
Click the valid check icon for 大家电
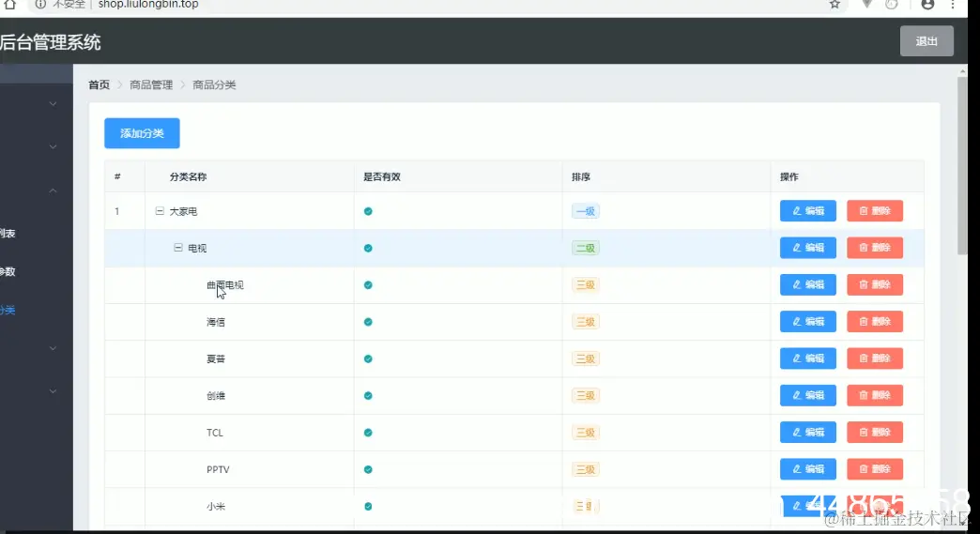click(368, 211)
